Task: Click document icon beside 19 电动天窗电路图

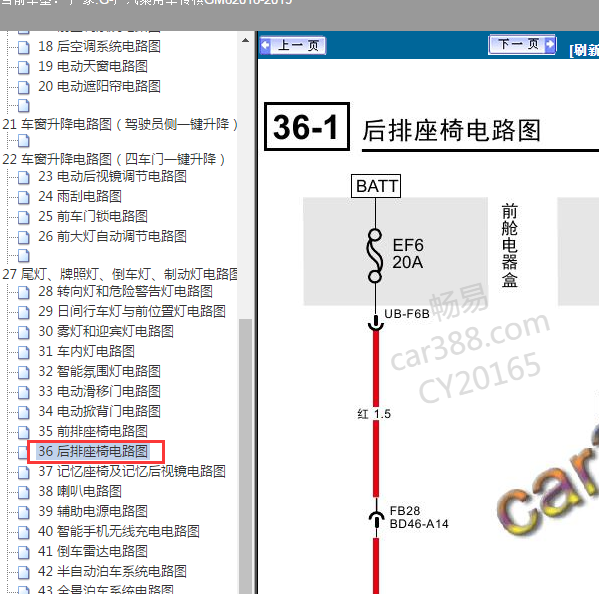Action: tap(24, 67)
